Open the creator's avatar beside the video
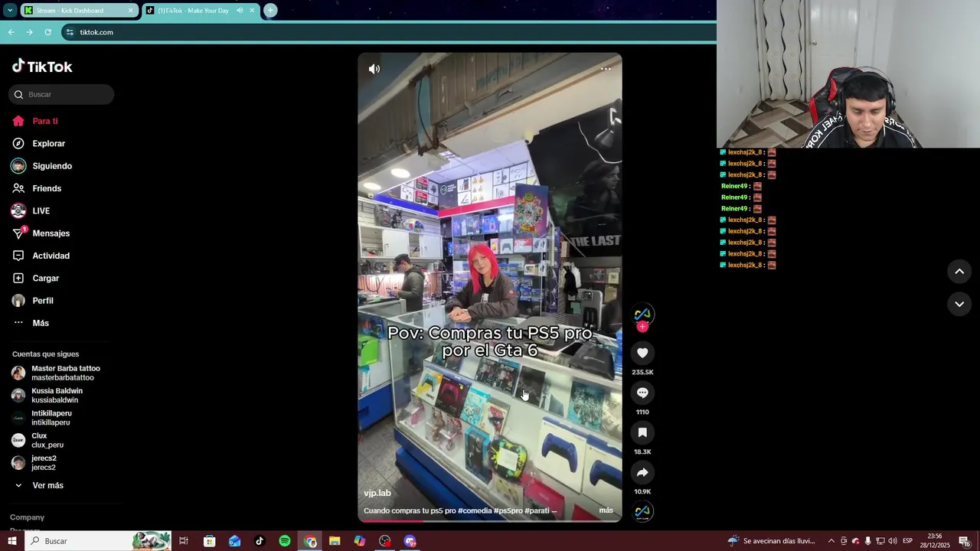 click(642, 313)
